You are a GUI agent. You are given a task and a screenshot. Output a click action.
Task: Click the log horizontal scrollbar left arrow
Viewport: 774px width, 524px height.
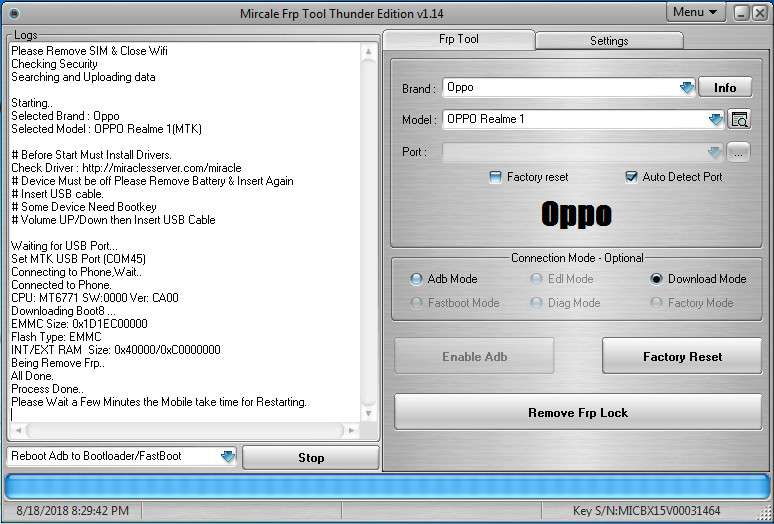click(18, 430)
